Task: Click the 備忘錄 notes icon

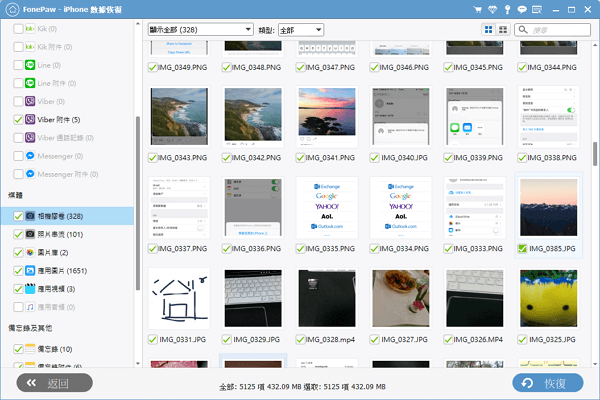Action: click(30, 349)
